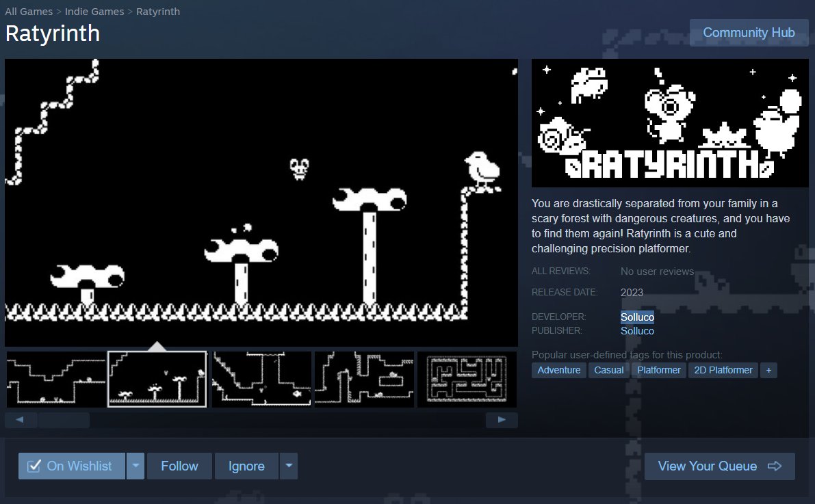This screenshot has width=815, height=504.
Task: Open the All Games breadcrumb link
Action: tap(29, 12)
